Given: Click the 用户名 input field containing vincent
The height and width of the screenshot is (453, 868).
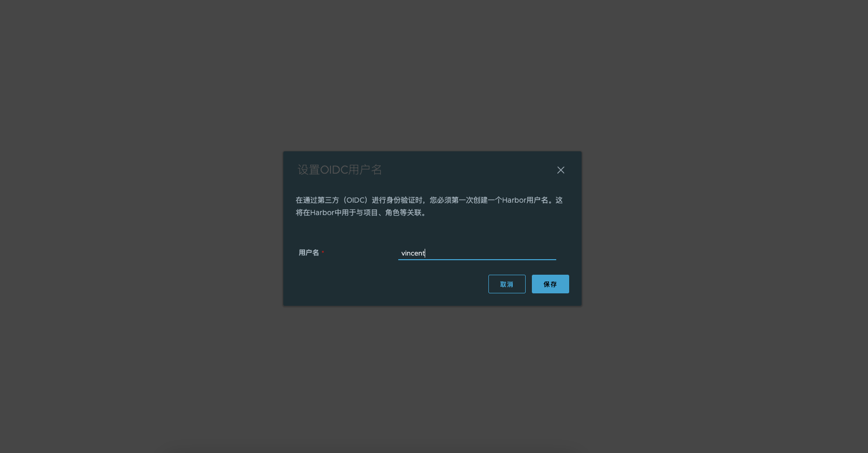Looking at the screenshot, I should [477, 253].
